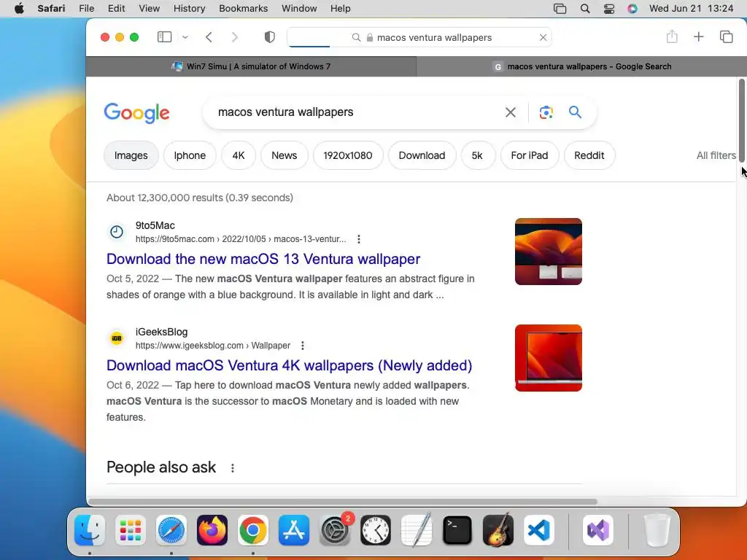Screen dimensions: 747x560
Task: Open Download the new macOS 13 Ventura wallpaper
Action: 263,259
